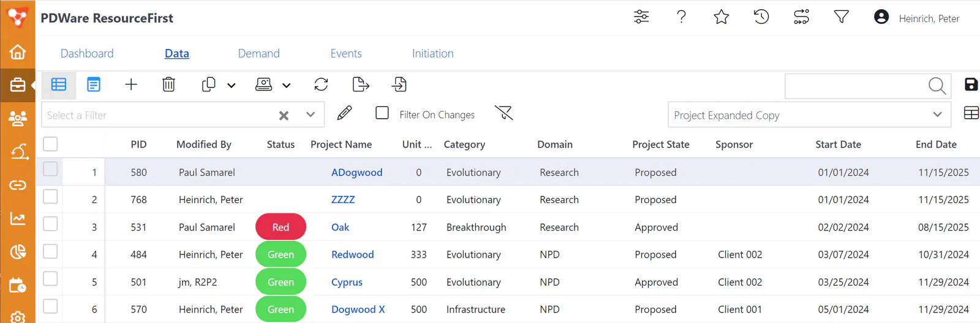Open the column layout grid icon
This screenshot has height=323, width=980.
pos(971,113)
